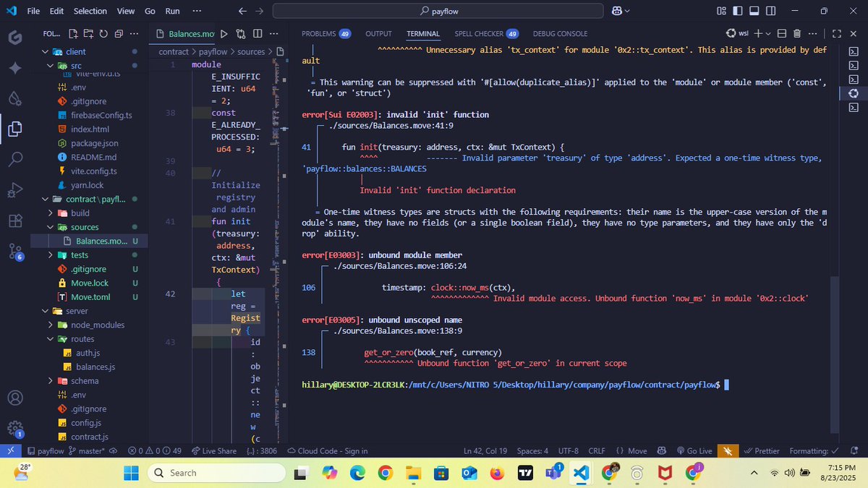Split the editor to the right
The image size is (868, 488).
point(256,33)
